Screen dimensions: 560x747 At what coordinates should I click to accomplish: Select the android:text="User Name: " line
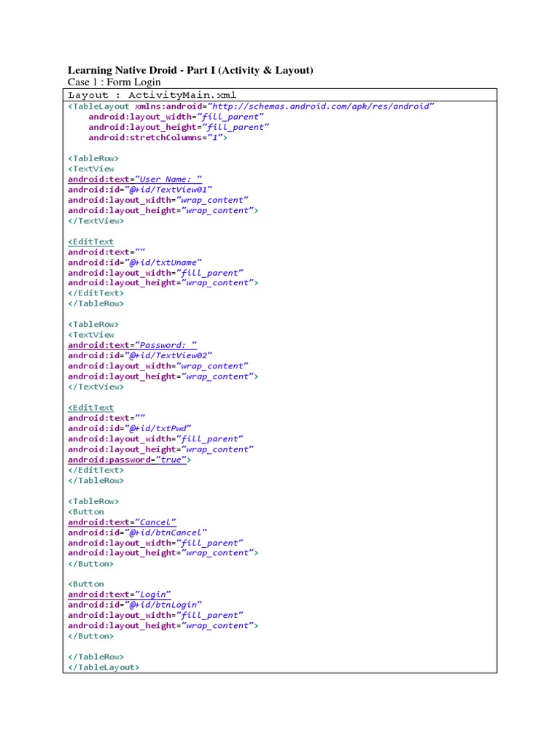click(x=135, y=179)
